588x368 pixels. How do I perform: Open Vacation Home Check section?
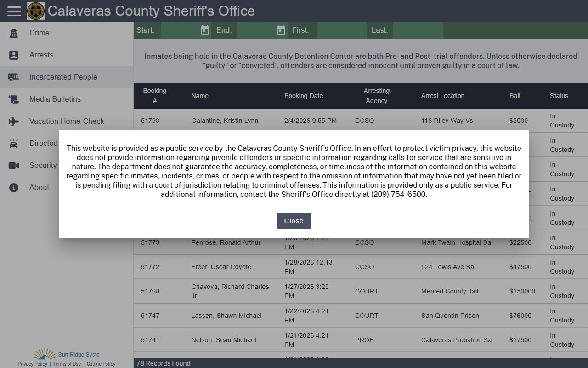tap(67, 121)
